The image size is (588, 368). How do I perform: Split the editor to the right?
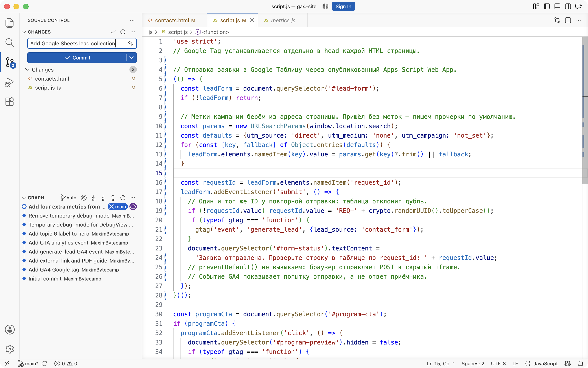point(568,20)
